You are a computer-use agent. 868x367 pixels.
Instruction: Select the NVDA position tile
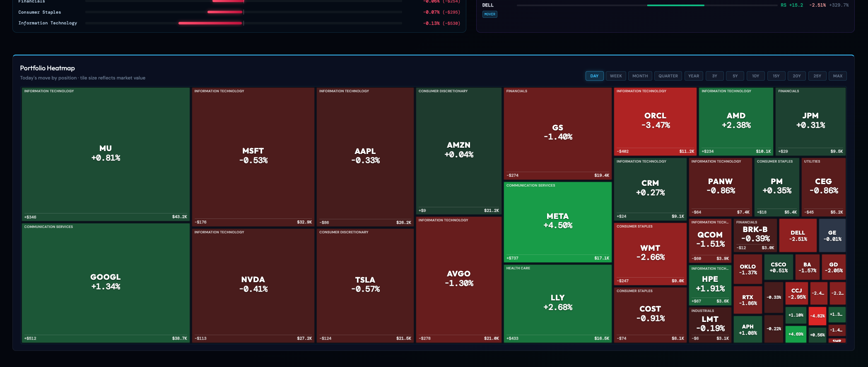coord(253,285)
